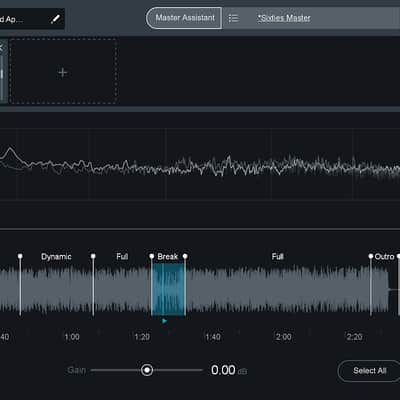Click the Outro region start marker
Viewport: 400px width, 400px height.
coord(371,256)
